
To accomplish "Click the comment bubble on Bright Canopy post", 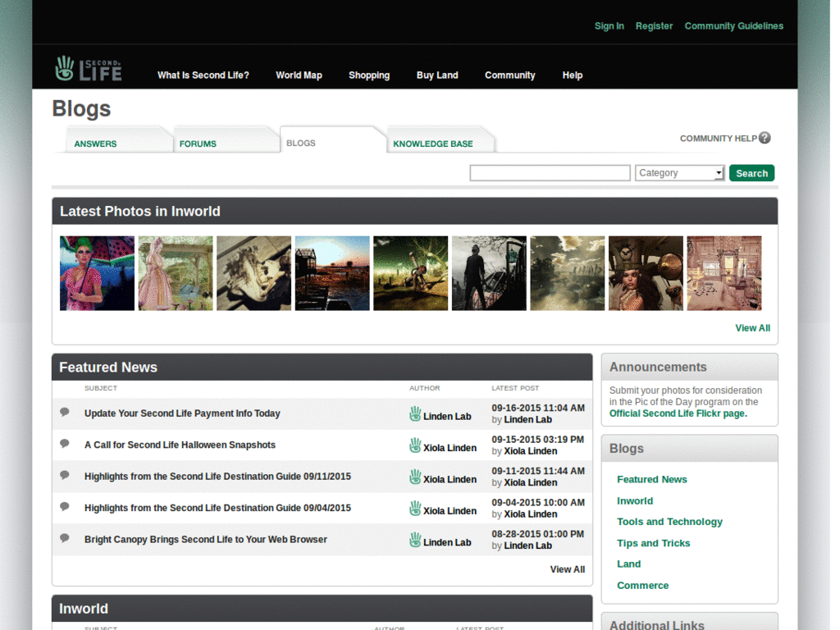I will [65, 539].
